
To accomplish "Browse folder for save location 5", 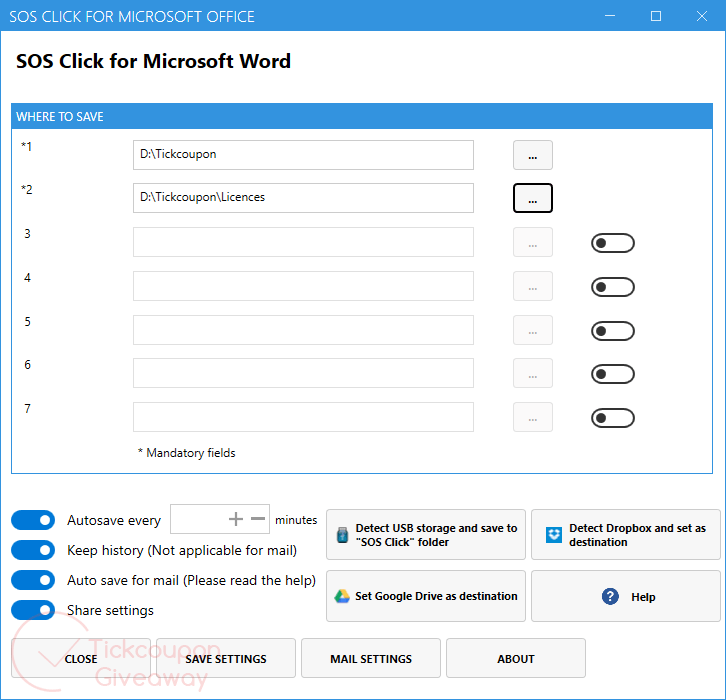I will (x=532, y=330).
